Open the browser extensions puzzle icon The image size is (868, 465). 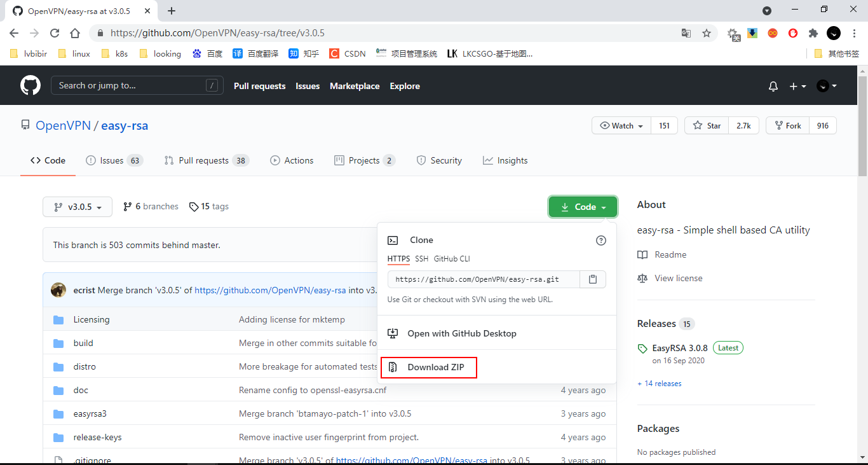pos(813,33)
